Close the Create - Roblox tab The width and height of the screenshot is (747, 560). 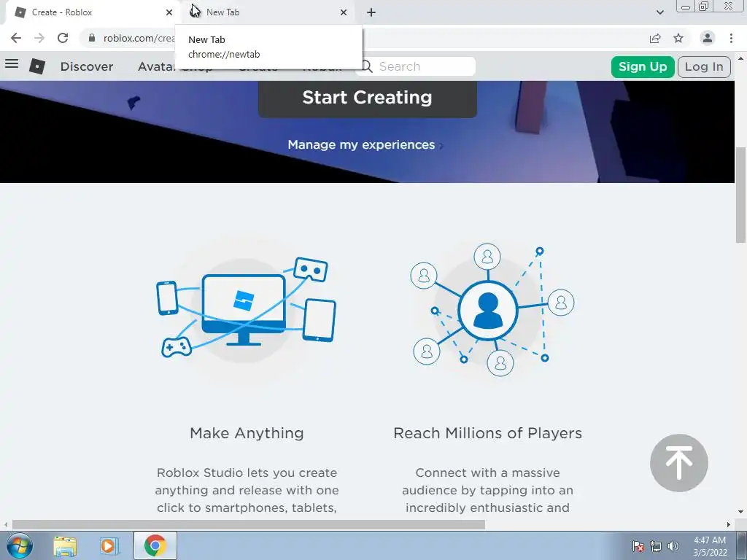(x=169, y=12)
